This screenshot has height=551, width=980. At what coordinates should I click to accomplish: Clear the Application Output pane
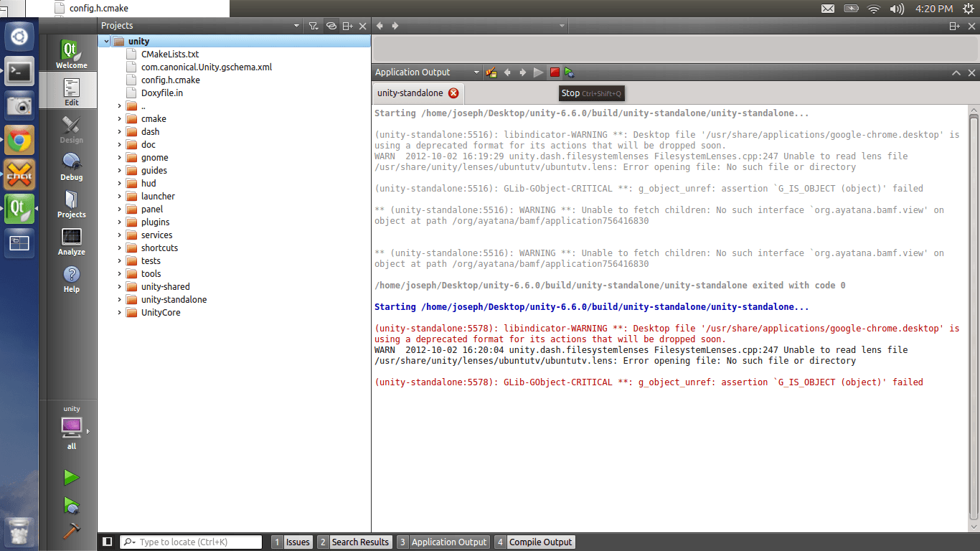(491, 72)
